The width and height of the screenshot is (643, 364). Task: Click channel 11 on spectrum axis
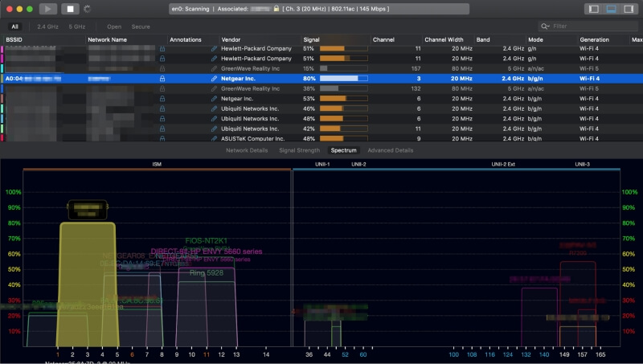click(x=207, y=354)
